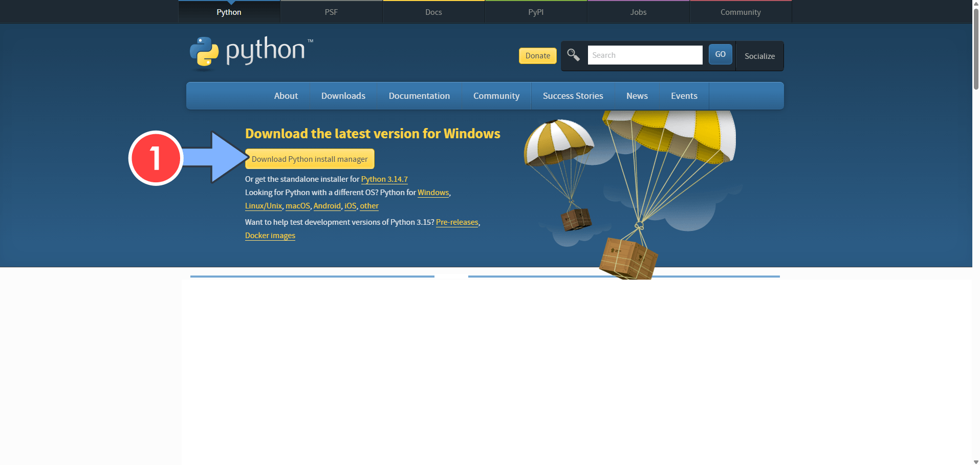Follow the macOS download link
The height and width of the screenshot is (465, 980).
click(298, 206)
